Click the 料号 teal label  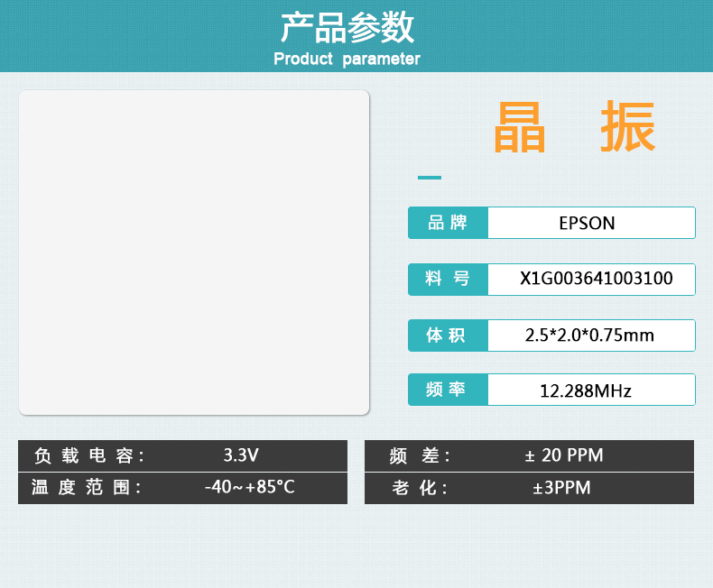pos(448,279)
